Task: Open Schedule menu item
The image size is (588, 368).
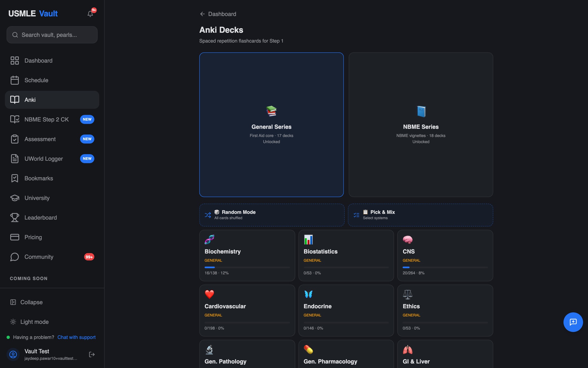Action: tap(52, 80)
